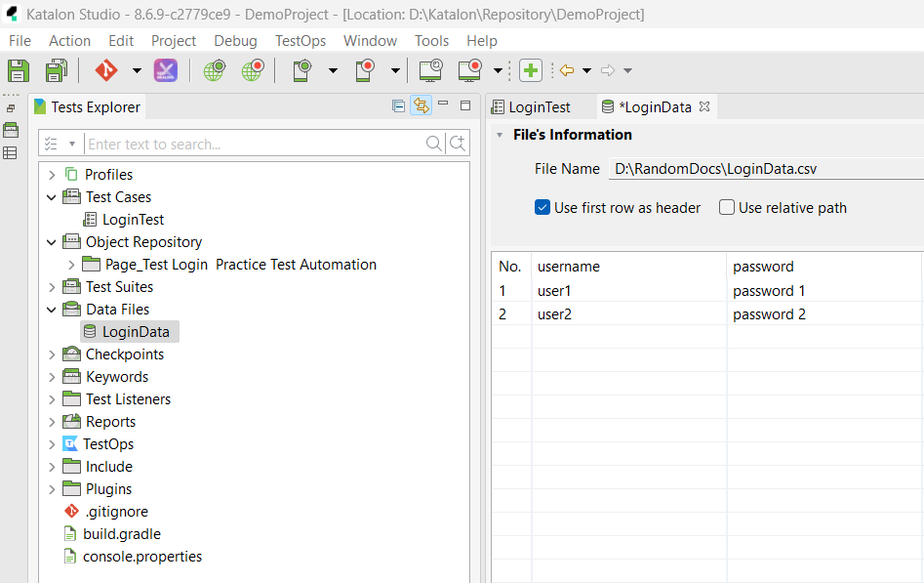Image resolution: width=924 pixels, height=583 pixels.
Task: Open back history dropdown arrow
Action: click(587, 71)
